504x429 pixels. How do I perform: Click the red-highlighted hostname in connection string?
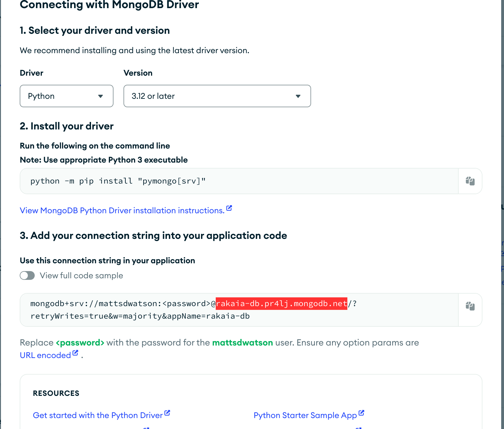[281, 304]
